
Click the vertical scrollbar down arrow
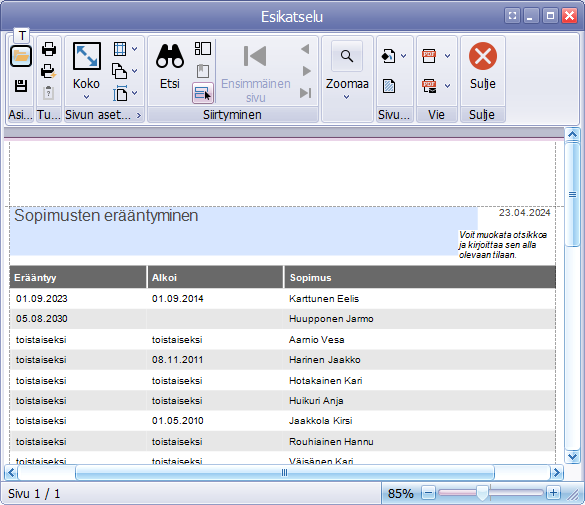[x=572, y=456]
